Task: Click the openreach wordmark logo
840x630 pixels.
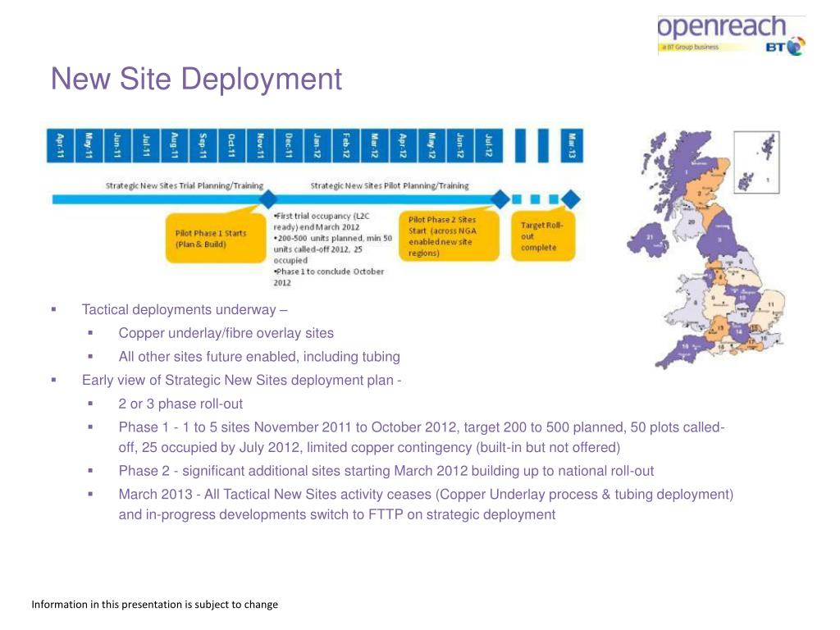Action: click(722, 28)
